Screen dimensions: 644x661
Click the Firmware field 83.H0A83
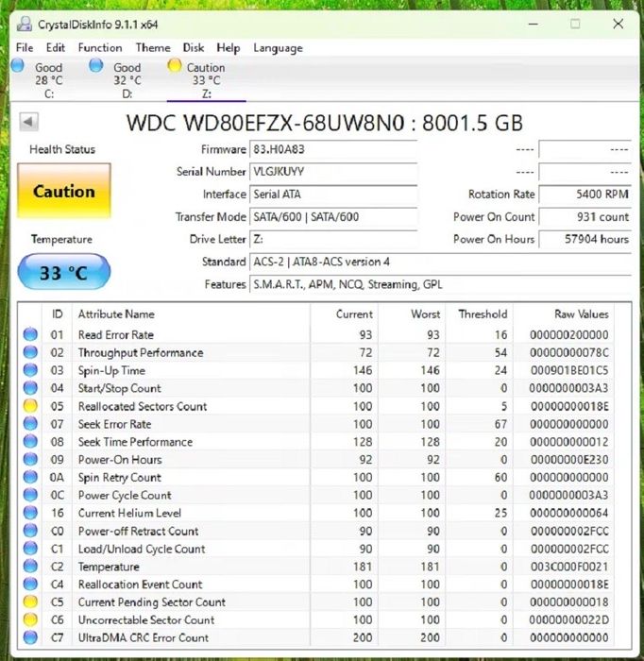(x=333, y=149)
